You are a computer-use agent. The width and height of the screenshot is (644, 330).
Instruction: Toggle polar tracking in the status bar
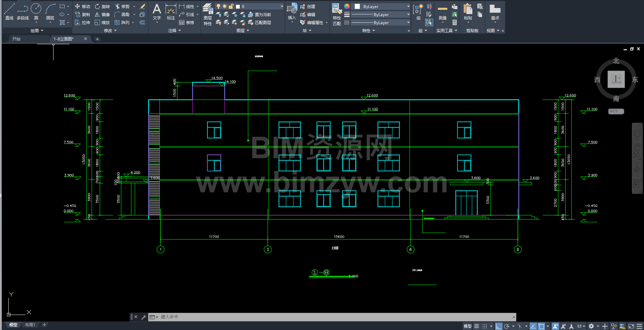point(507,326)
